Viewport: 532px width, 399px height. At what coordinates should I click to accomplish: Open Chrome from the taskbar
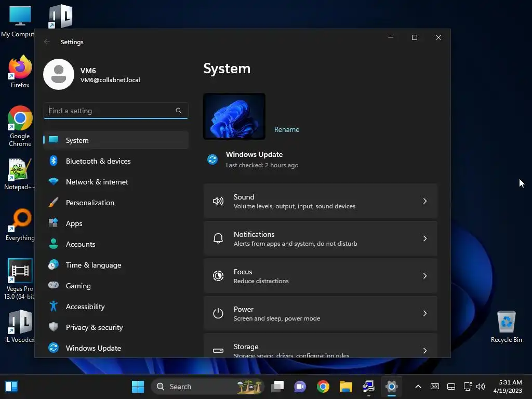point(323,387)
